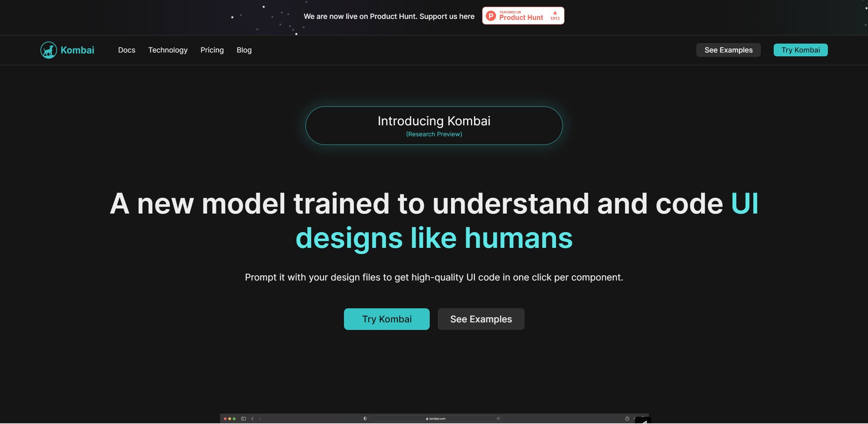868x424 pixels.
Task: Open the Docs menu item
Action: point(127,50)
